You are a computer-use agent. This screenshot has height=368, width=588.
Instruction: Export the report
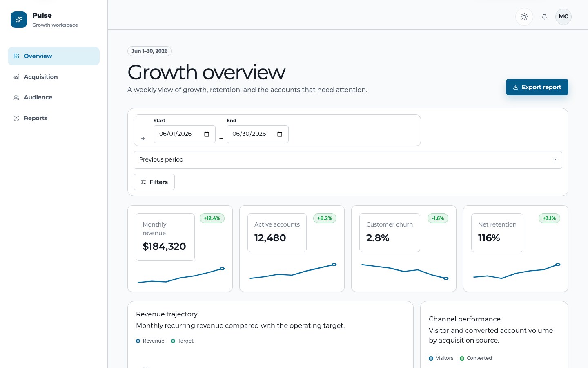(537, 87)
